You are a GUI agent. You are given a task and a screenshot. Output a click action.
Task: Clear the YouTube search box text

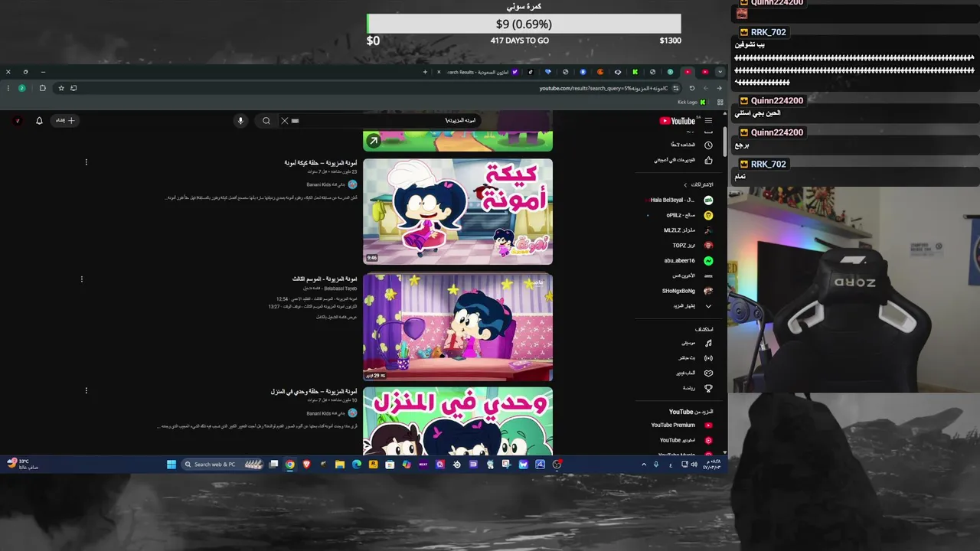tap(285, 120)
